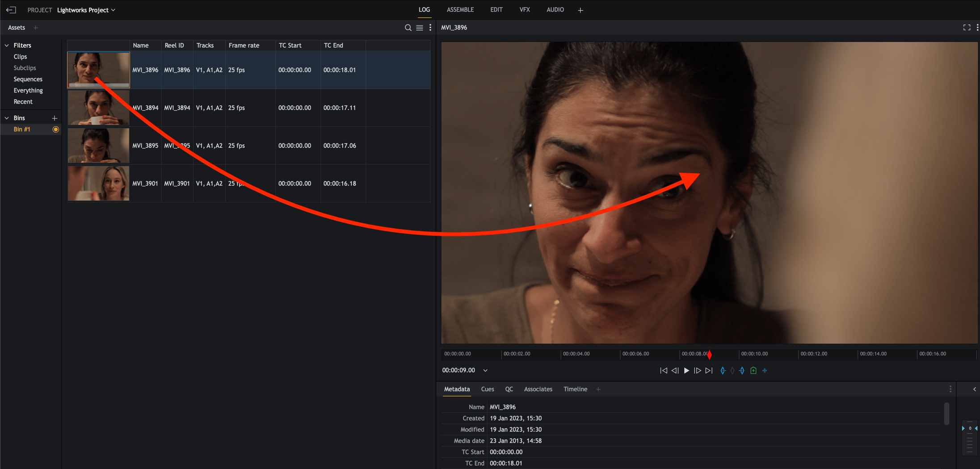Click the Mark In blue diamond icon
Image resolution: width=980 pixels, height=469 pixels.
pos(723,371)
